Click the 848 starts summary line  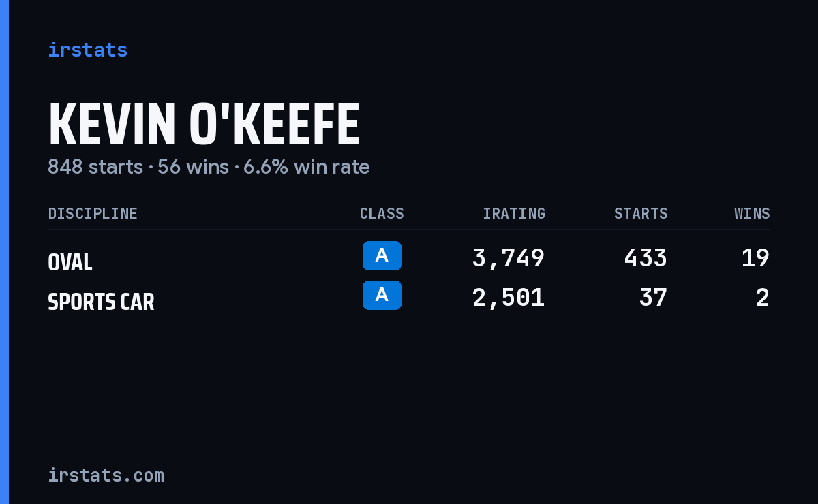point(209,167)
